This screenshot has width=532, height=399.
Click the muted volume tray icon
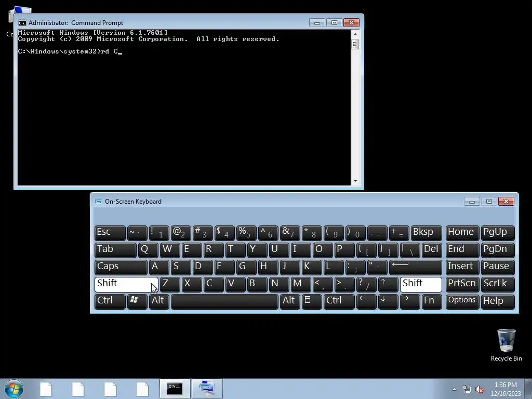click(480, 389)
